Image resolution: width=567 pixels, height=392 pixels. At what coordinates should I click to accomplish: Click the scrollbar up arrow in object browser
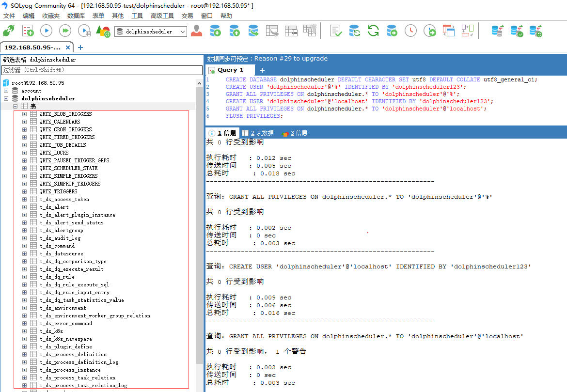(199, 83)
